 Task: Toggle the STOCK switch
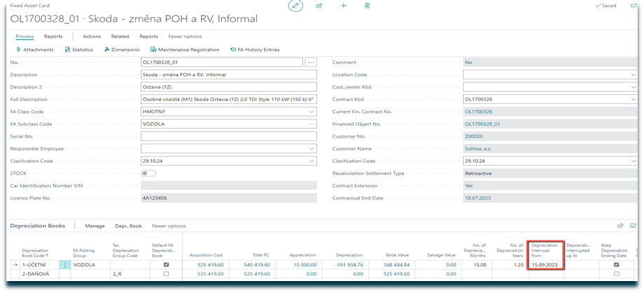pos(148,173)
